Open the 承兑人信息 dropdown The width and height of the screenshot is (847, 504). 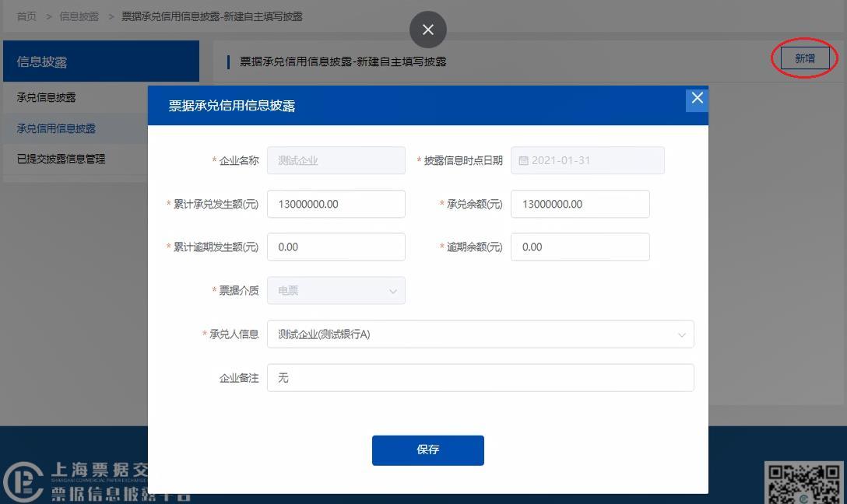(480, 334)
